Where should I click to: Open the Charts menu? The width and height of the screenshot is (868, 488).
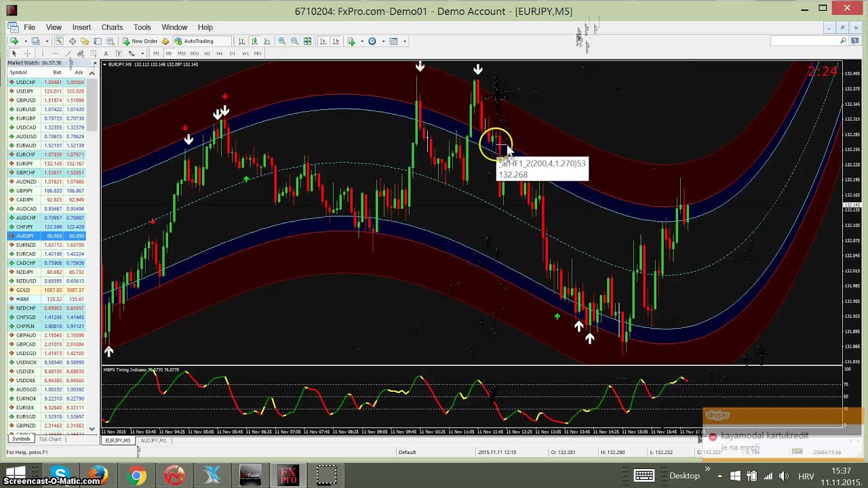click(112, 27)
